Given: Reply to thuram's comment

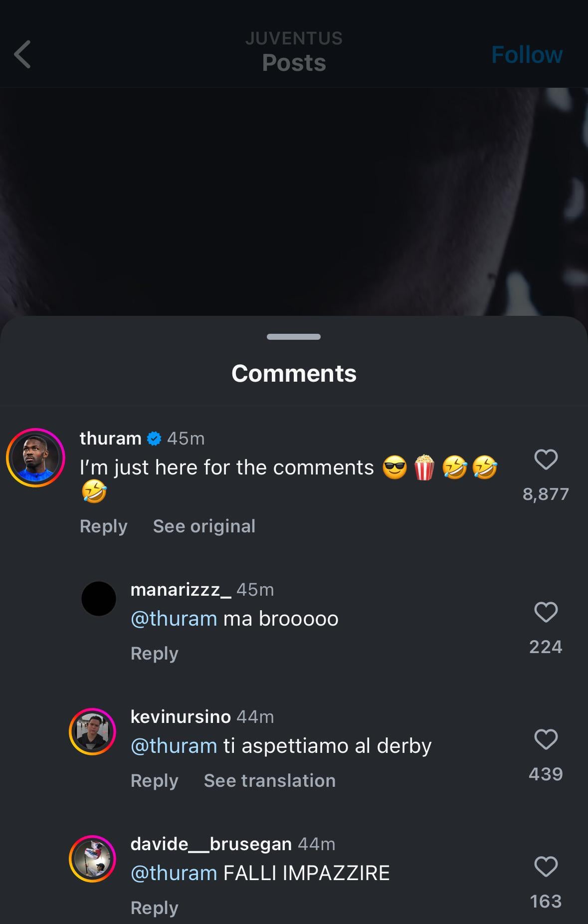Looking at the screenshot, I should [x=103, y=526].
